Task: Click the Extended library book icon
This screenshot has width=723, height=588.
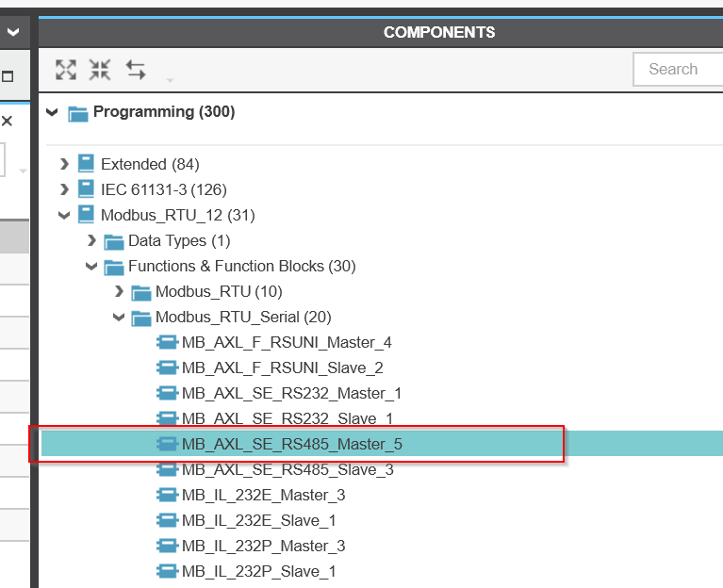Action: (x=86, y=164)
